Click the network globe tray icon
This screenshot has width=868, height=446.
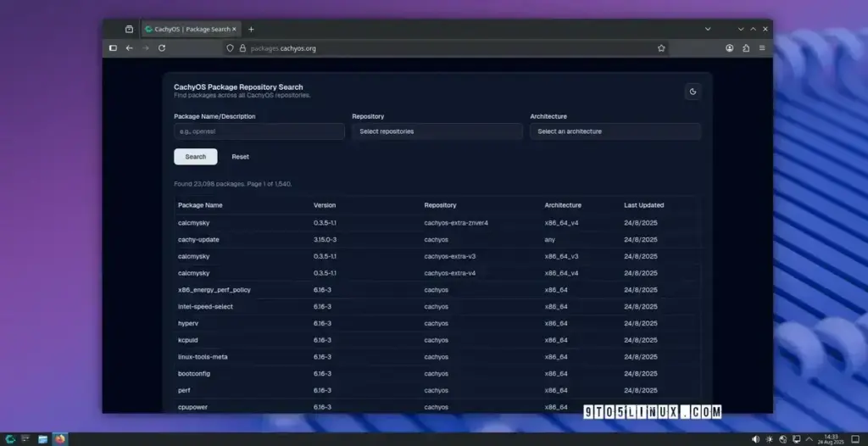pos(782,439)
